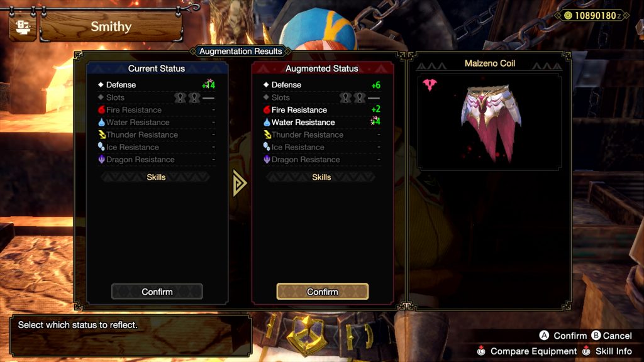The image size is (644, 362).
Task: Confirm the Augmented Status
Action: pyautogui.click(x=323, y=292)
